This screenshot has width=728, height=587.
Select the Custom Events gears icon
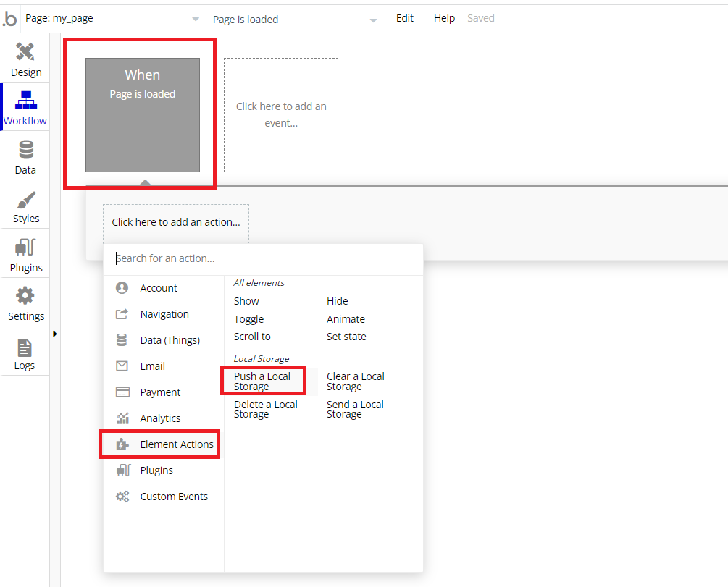[122, 497]
